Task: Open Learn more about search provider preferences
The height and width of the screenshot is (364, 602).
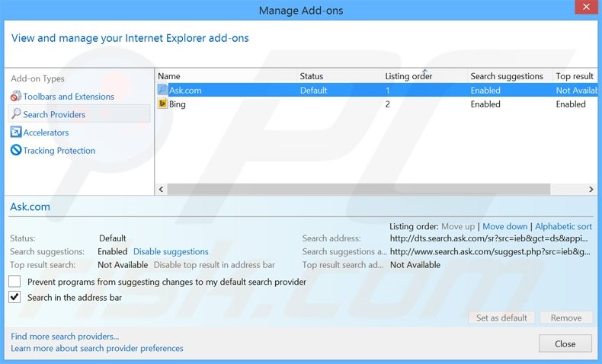Action: pyautogui.click(x=97, y=348)
